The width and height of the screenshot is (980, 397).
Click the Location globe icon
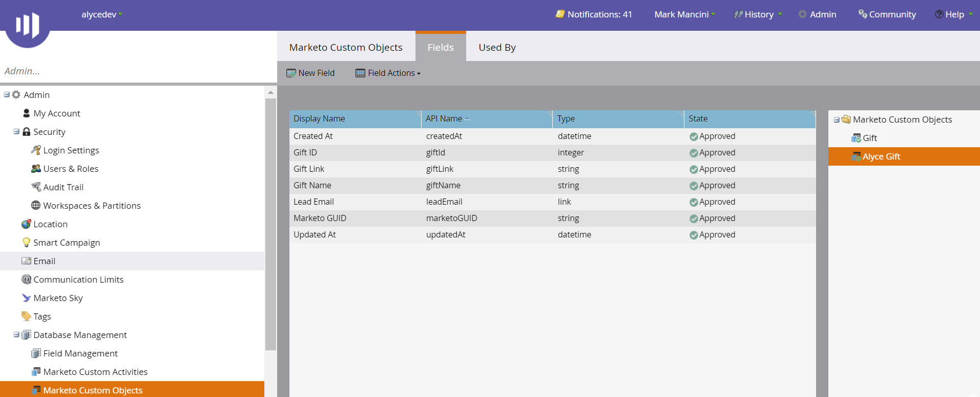26,224
